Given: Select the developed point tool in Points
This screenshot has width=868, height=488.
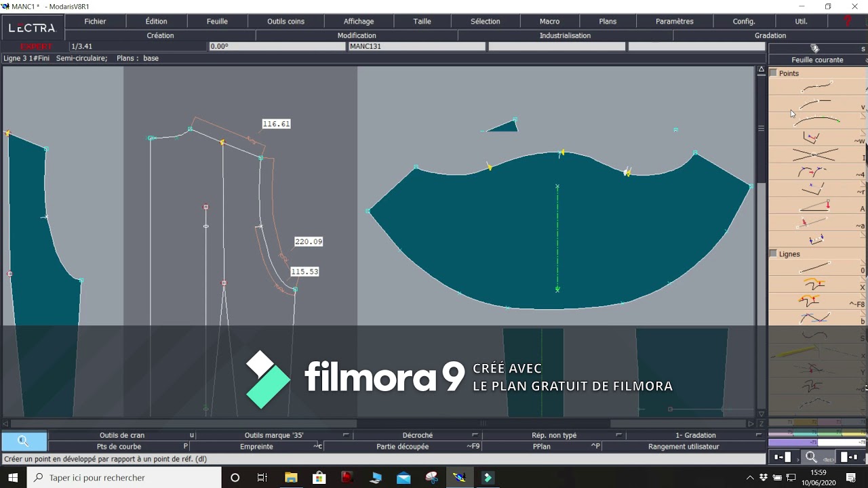Looking at the screenshot, I should point(816,103).
